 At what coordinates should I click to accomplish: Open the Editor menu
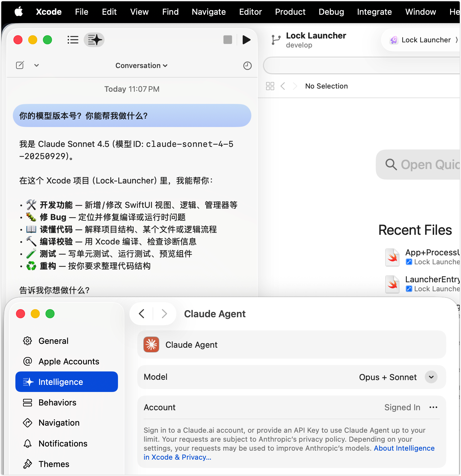pos(250,12)
